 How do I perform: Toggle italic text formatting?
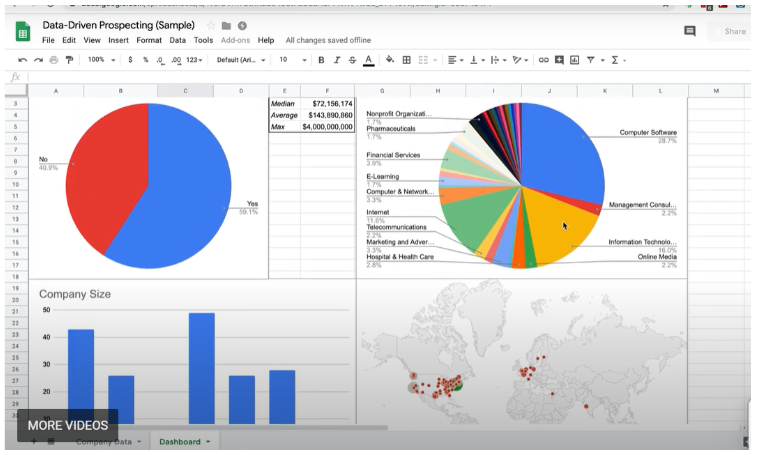coord(337,60)
